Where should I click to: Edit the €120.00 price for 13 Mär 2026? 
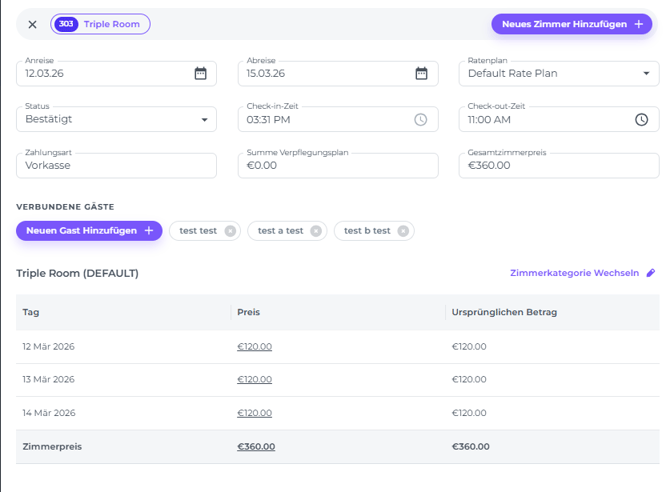(x=254, y=380)
